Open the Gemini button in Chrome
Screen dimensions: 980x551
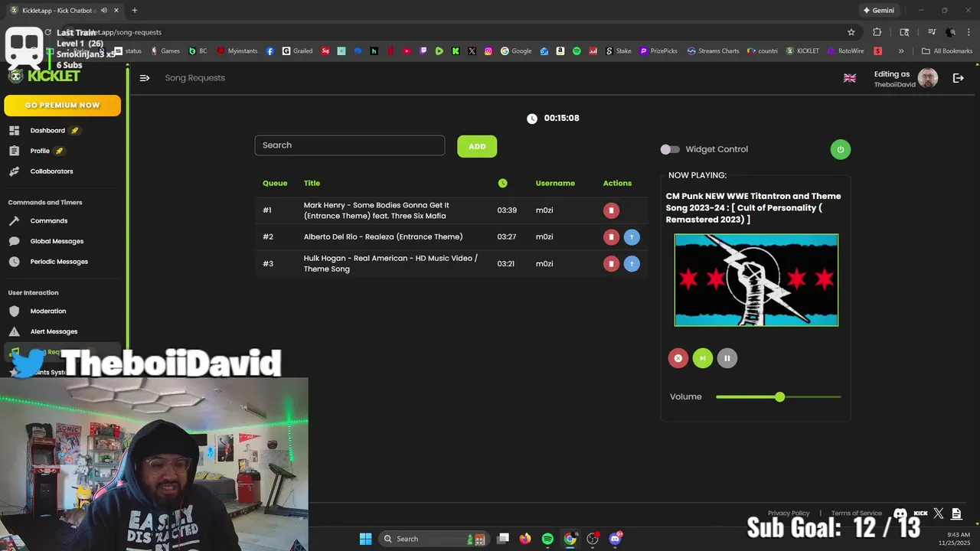(x=878, y=11)
